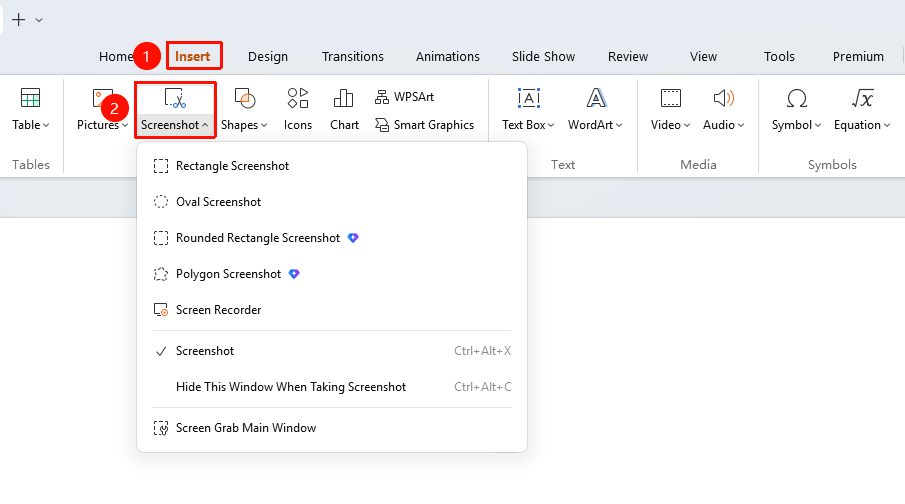Click the Polygon Screenshot icon

coord(161,274)
